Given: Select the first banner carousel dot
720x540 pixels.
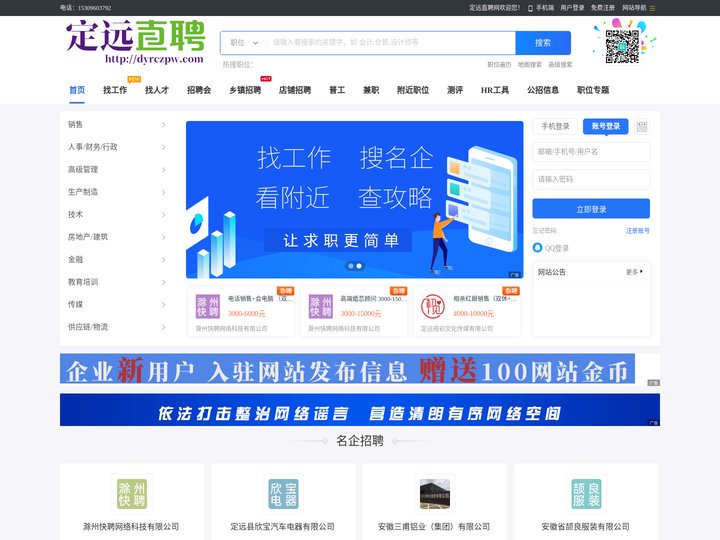Looking at the screenshot, I should click(x=351, y=266).
